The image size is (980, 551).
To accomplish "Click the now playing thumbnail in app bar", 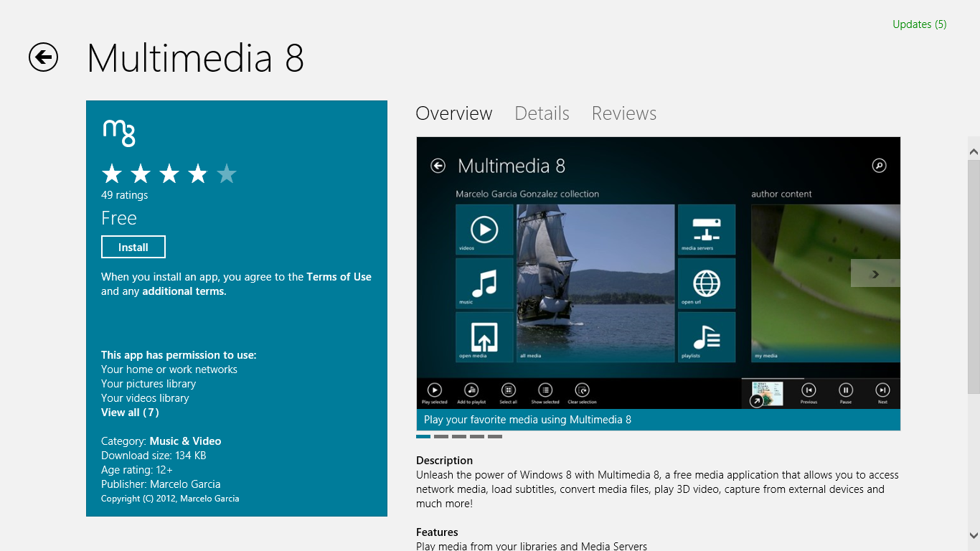I will [x=767, y=394].
